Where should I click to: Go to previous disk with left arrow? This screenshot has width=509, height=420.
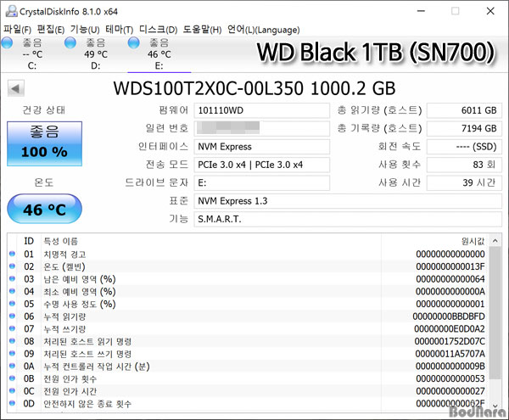pos(16,88)
